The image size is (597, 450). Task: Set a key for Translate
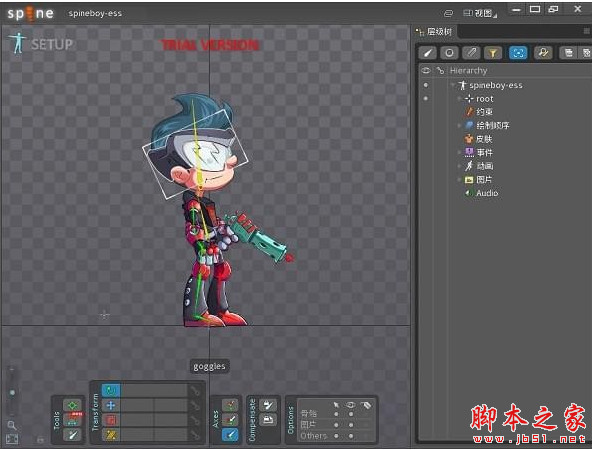point(195,405)
